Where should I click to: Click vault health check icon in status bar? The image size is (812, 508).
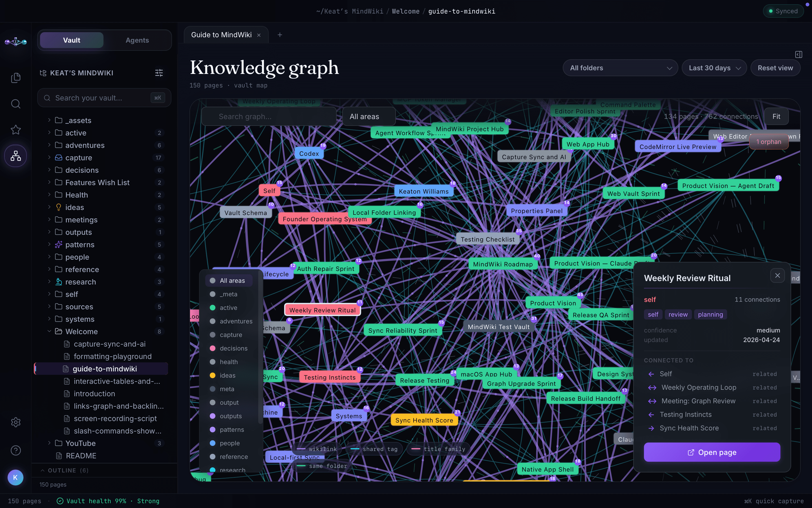(60, 501)
